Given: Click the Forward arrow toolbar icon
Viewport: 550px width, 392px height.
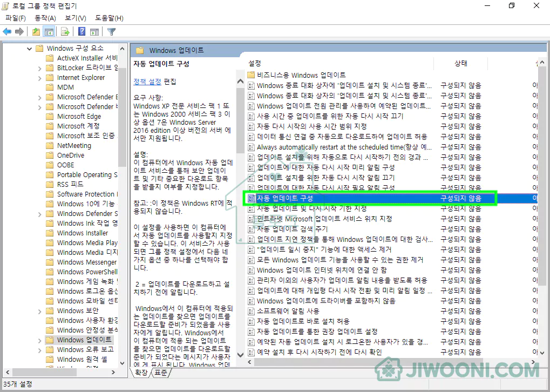Looking at the screenshot, I should tap(19, 31).
